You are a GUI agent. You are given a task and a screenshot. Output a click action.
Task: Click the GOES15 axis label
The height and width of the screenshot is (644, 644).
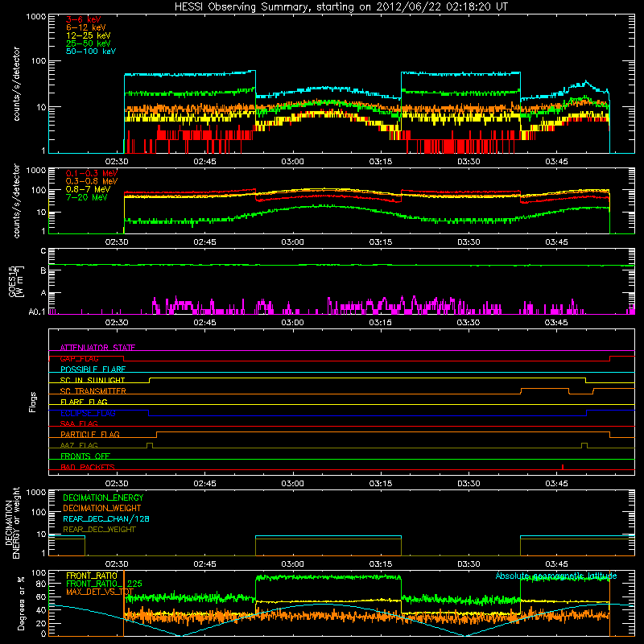16,281
